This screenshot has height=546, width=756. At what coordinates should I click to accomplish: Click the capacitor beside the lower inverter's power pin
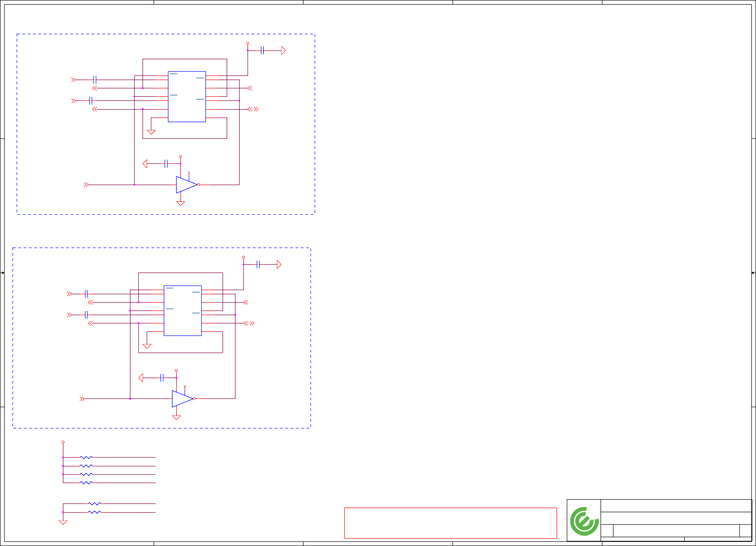click(x=161, y=378)
